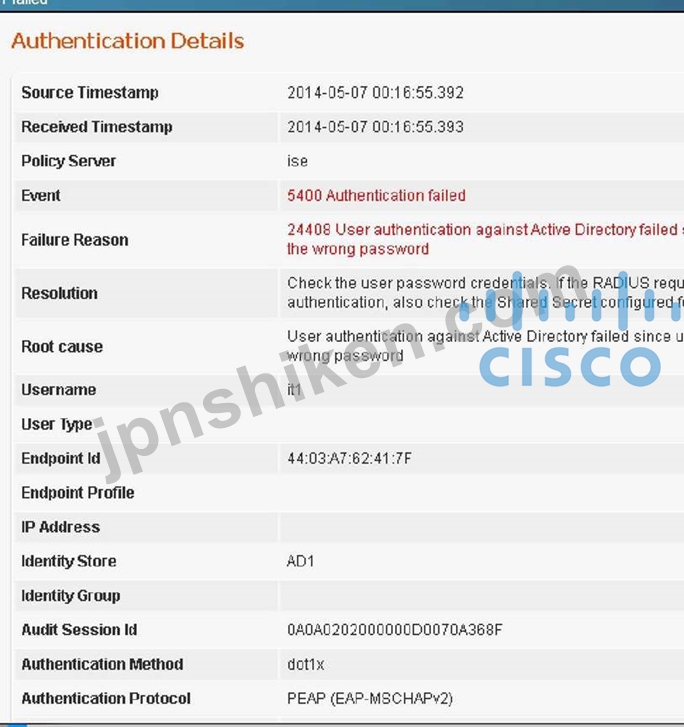Click the Endpoint Id MAC address

349,459
